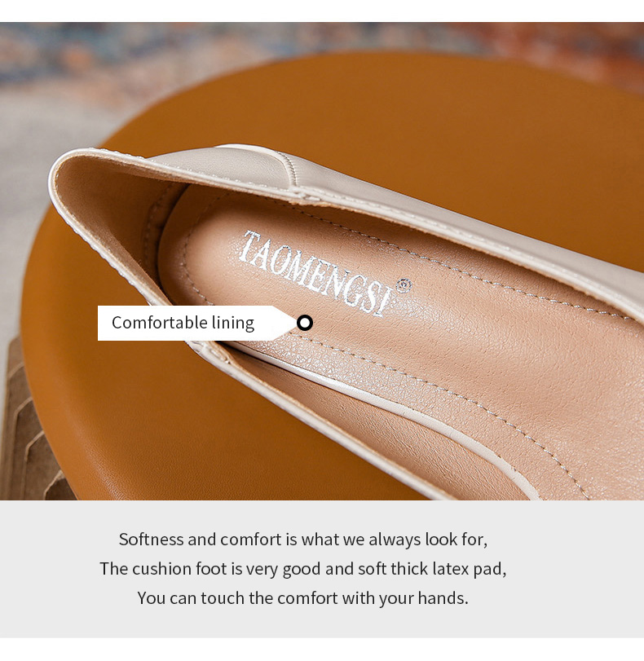
Task: Click the cream upper edge of the shoe
Action: coord(421,211)
